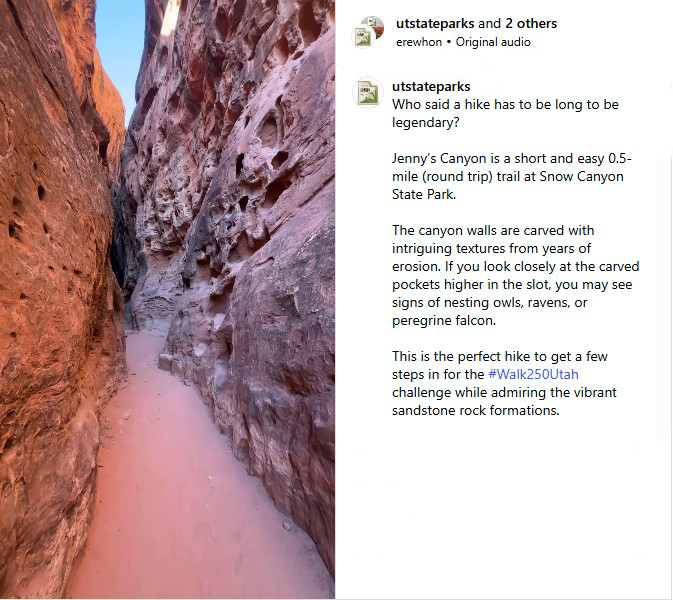Open the #Walk250Utah hashtag
Screen dimensions: 673x600
pos(533,374)
